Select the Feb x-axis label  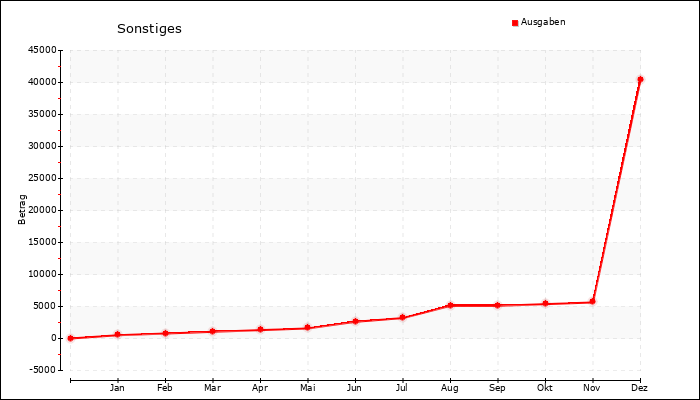(165, 387)
